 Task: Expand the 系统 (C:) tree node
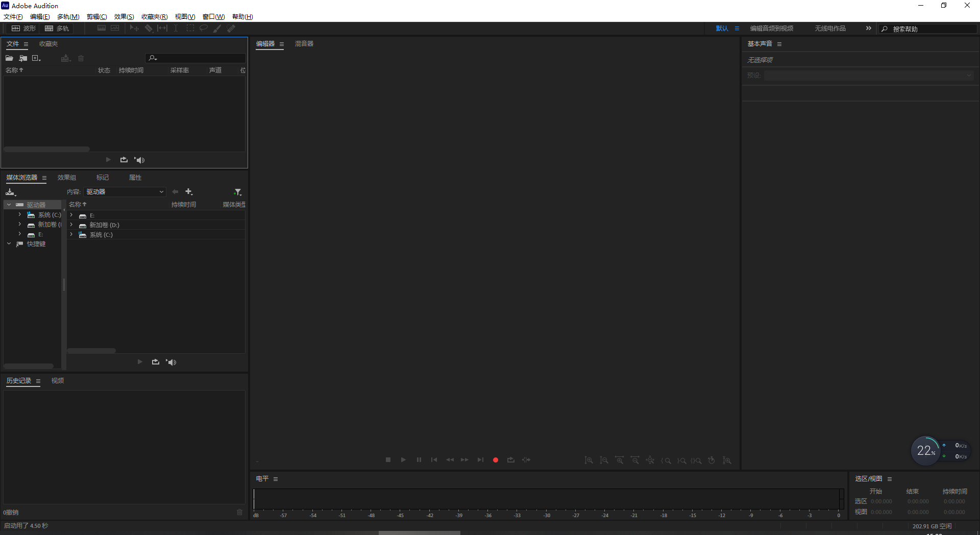(19, 215)
